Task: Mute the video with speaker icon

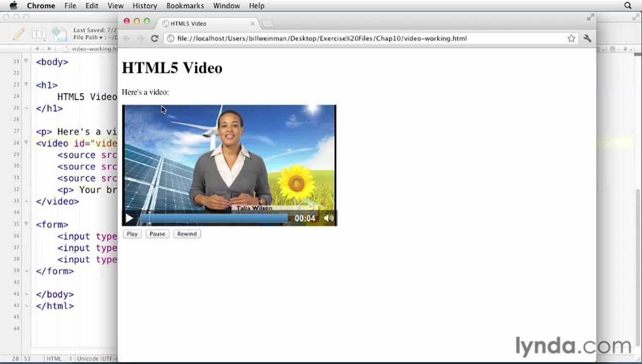Action: tap(329, 218)
